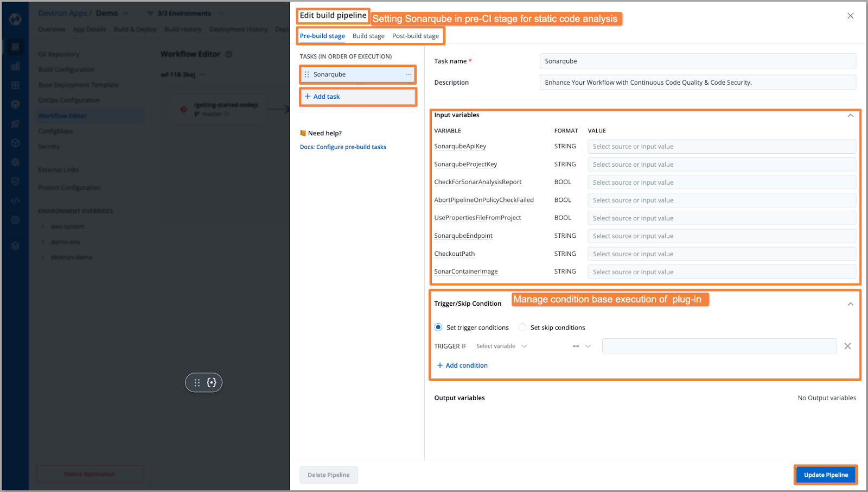
Task: Click the git source node icon in background
Action: click(183, 109)
